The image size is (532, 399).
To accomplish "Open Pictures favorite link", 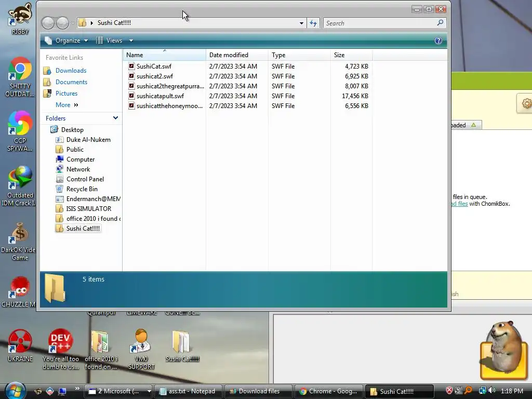I will (66, 94).
